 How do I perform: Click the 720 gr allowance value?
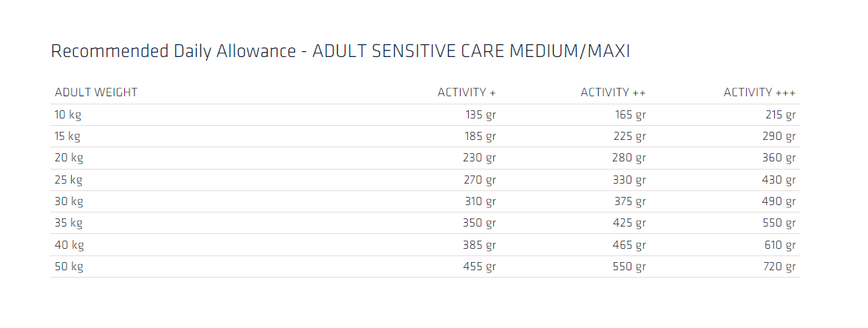point(779,267)
